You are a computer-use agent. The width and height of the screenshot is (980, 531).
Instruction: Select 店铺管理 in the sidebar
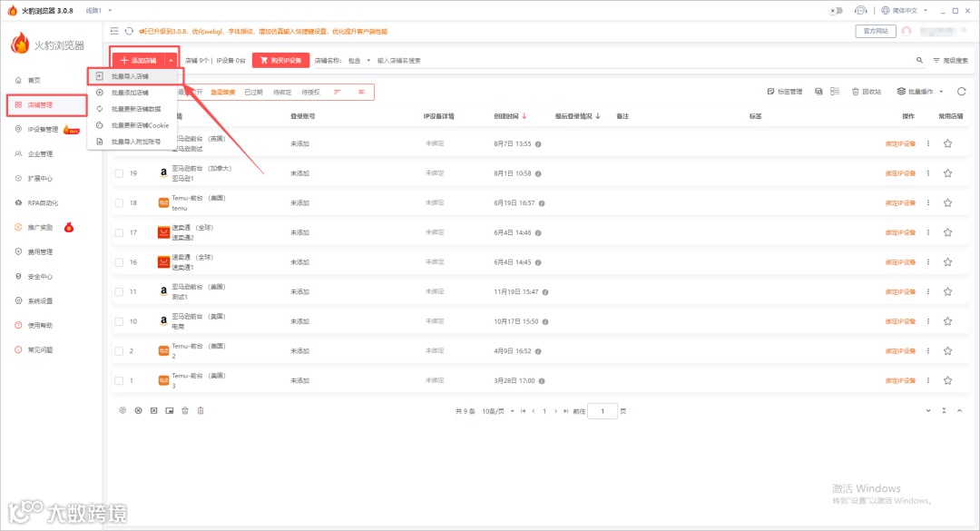40,105
